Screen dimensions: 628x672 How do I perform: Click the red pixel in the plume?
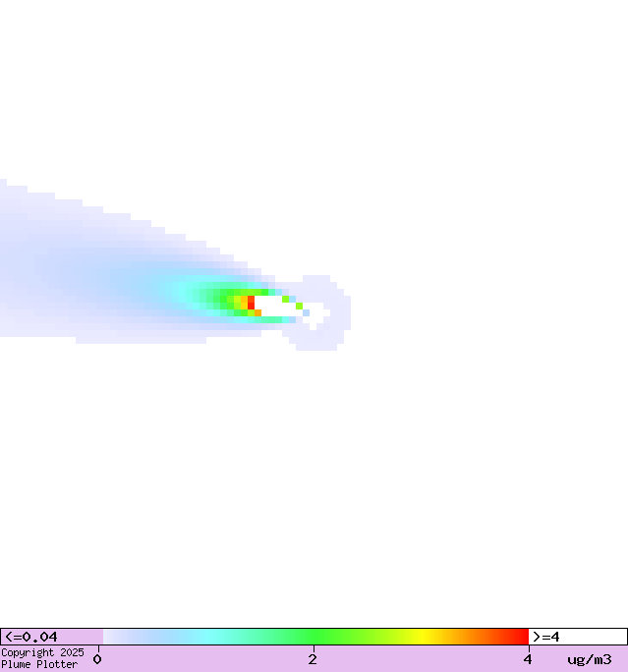[x=252, y=303]
